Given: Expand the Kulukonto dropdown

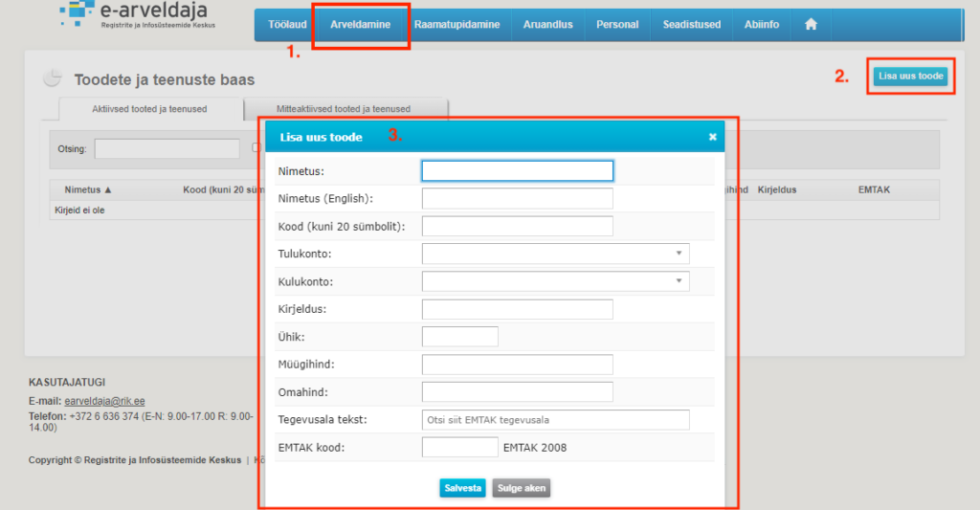Looking at the screenshot, I should point(555,281).
